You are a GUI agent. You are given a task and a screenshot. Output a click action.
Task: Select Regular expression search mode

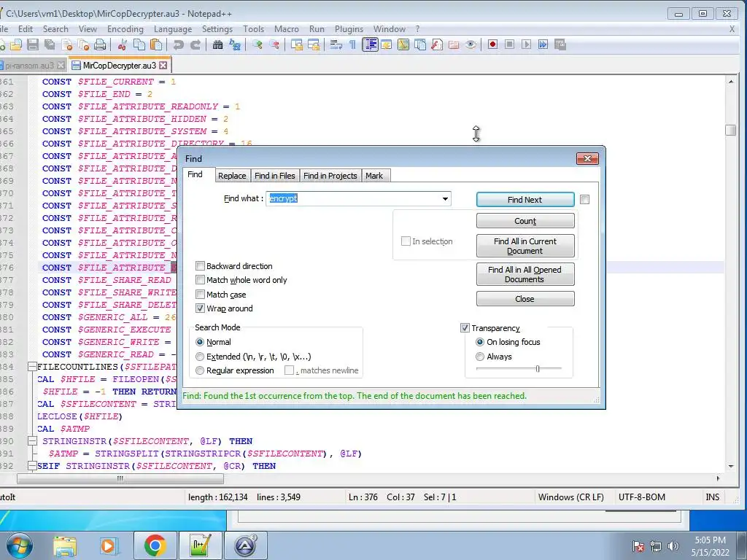tap(200, 370)
